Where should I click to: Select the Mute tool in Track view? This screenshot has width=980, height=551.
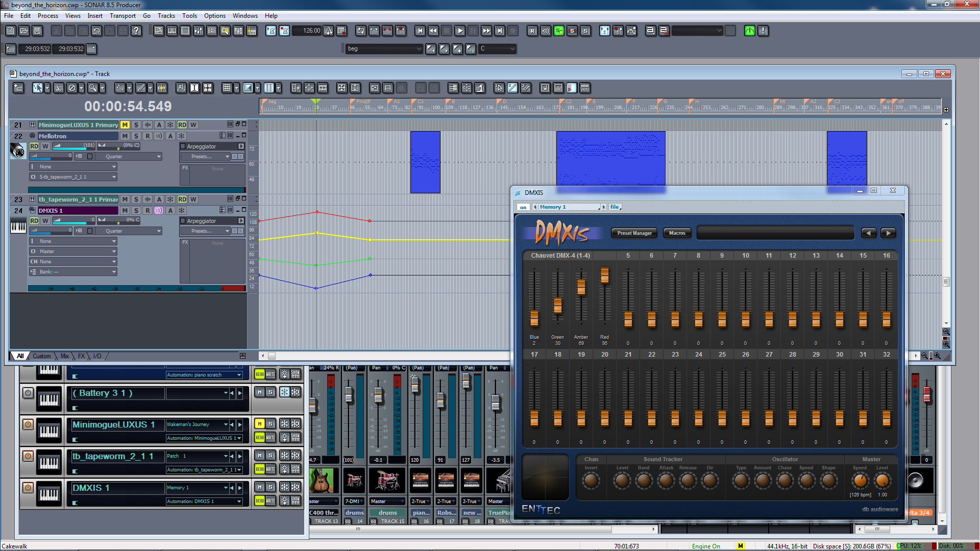point(72,88)
